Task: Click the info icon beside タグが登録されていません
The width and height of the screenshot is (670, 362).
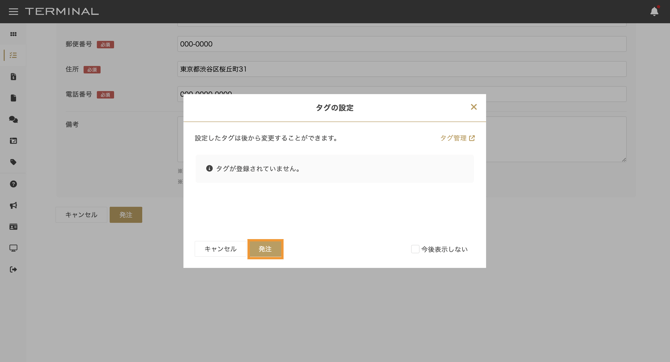Action: pyautogui.click(x=209, y=168)
